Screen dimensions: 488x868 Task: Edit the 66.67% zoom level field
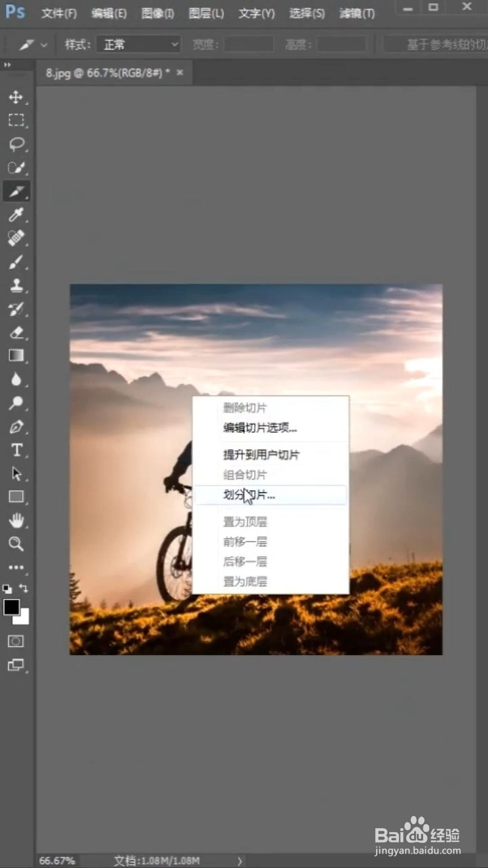coord(56,861)
